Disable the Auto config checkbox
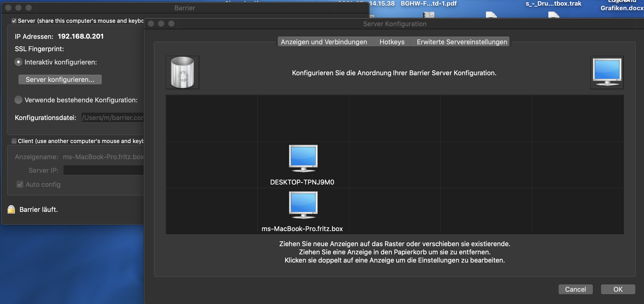 coord(20,184)
